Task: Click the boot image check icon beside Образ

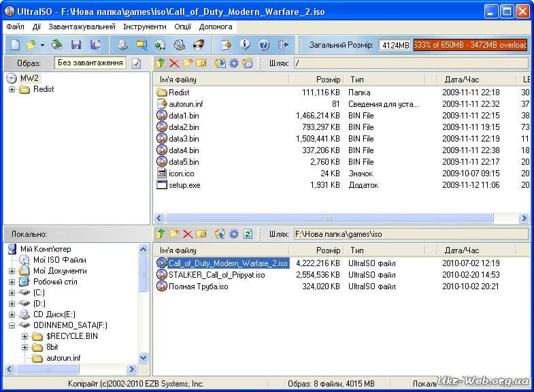Action: [137, 63]
